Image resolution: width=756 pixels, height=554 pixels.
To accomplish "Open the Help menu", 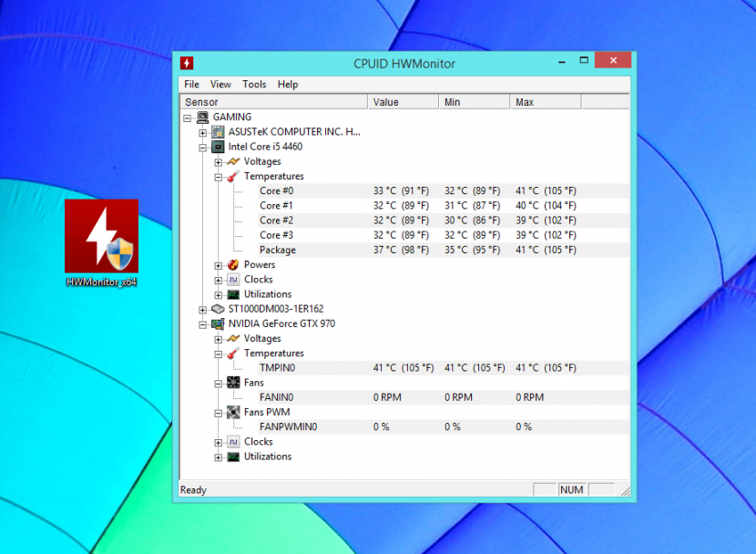I will (288, 85).
